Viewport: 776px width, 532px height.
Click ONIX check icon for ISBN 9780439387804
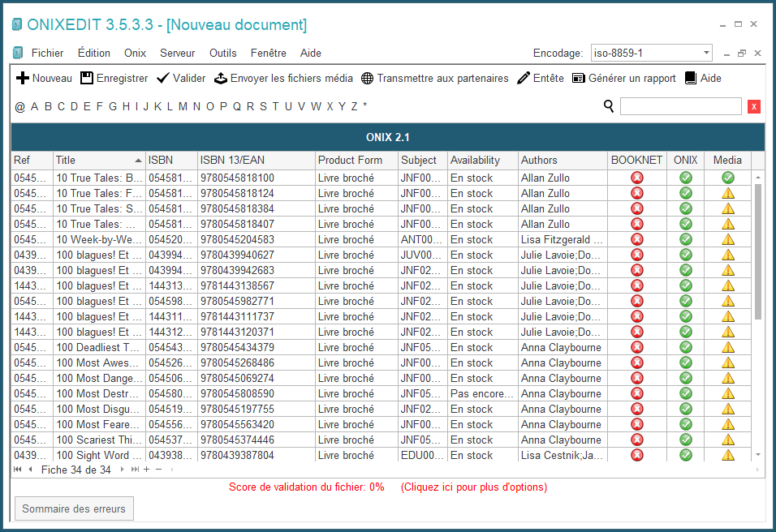[x=685, y=455]
